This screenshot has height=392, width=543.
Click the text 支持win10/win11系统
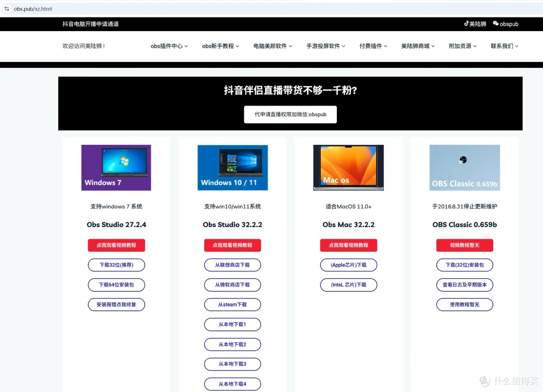(232, 207)
